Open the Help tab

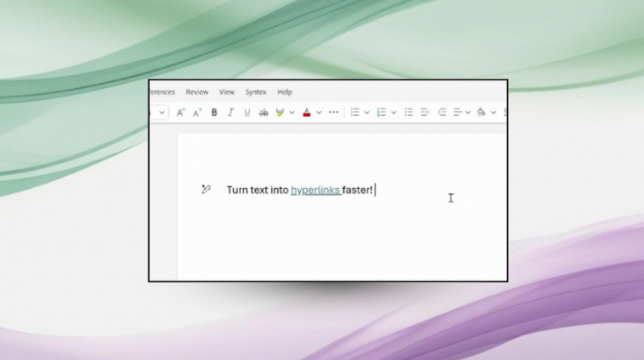point(285,92)
